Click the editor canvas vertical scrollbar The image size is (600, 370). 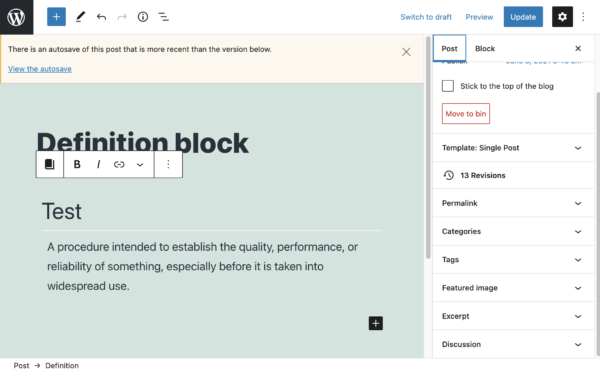click(x=428, y=148)
